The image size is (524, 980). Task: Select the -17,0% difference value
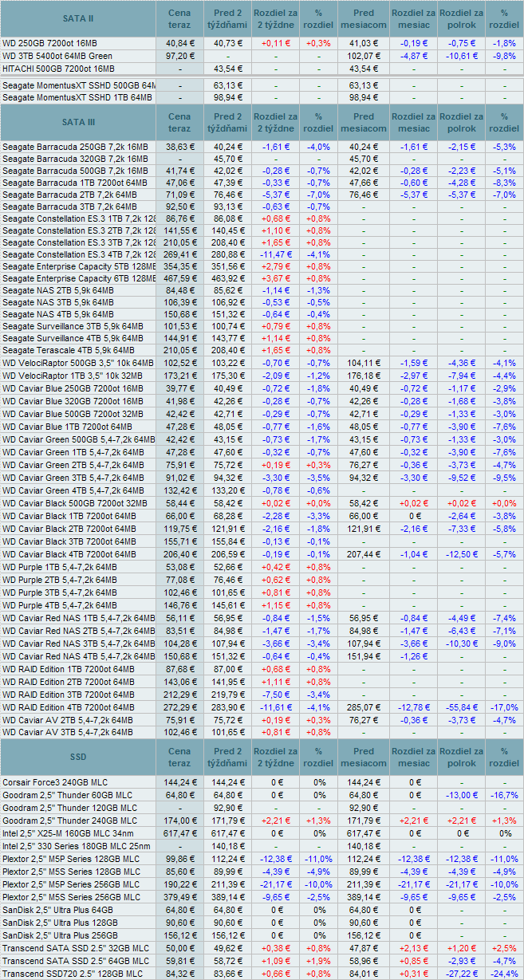[504, 707]
